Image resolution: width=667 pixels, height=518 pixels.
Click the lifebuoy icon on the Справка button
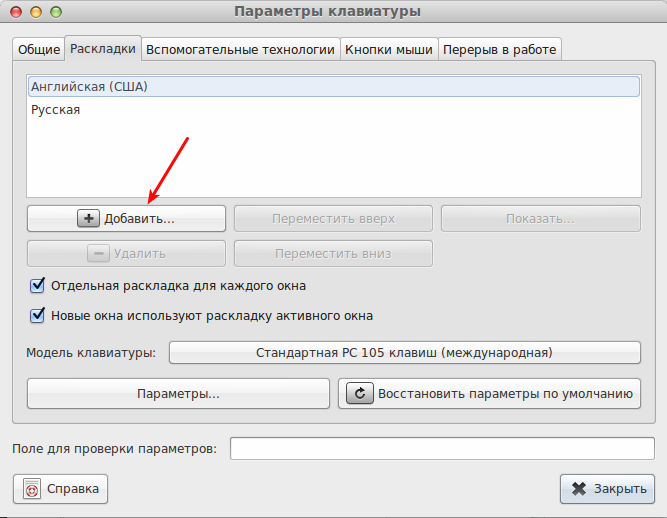point(32,489)
